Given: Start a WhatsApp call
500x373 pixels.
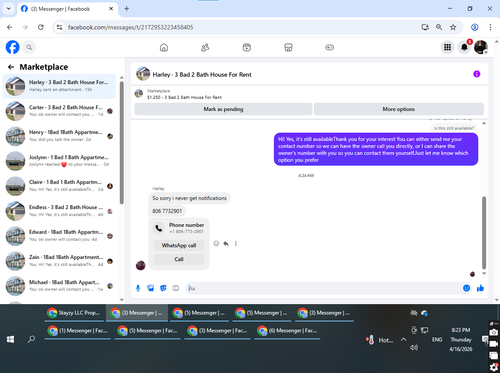Looking at the screenshot, I should click(179, 245).
